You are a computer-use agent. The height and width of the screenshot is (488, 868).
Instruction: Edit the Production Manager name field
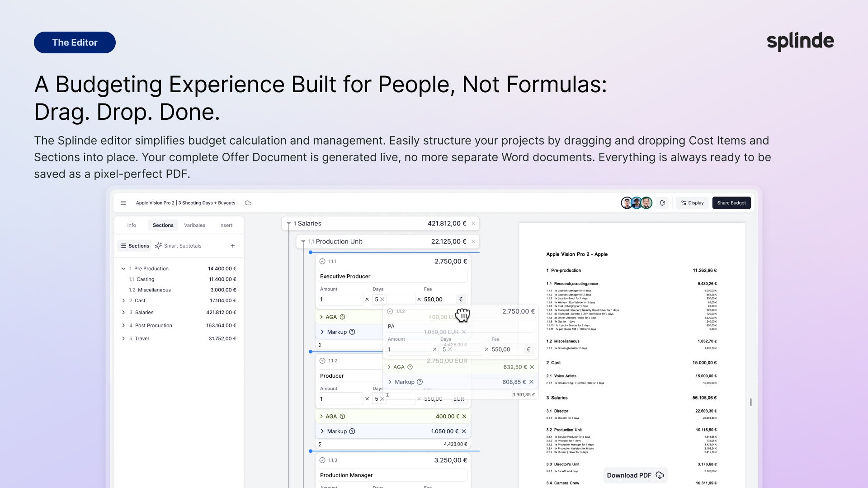point(392,475)
